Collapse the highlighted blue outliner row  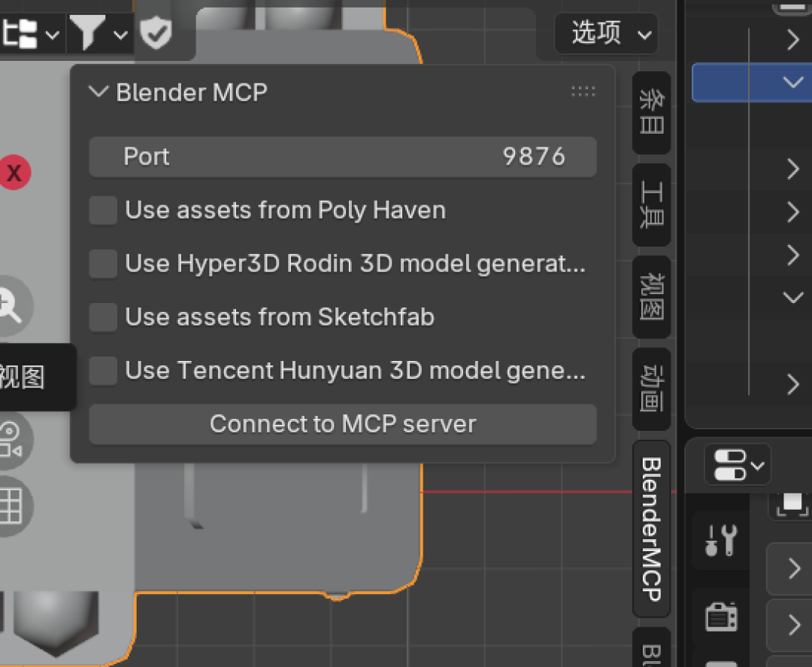tap(792, 82)
